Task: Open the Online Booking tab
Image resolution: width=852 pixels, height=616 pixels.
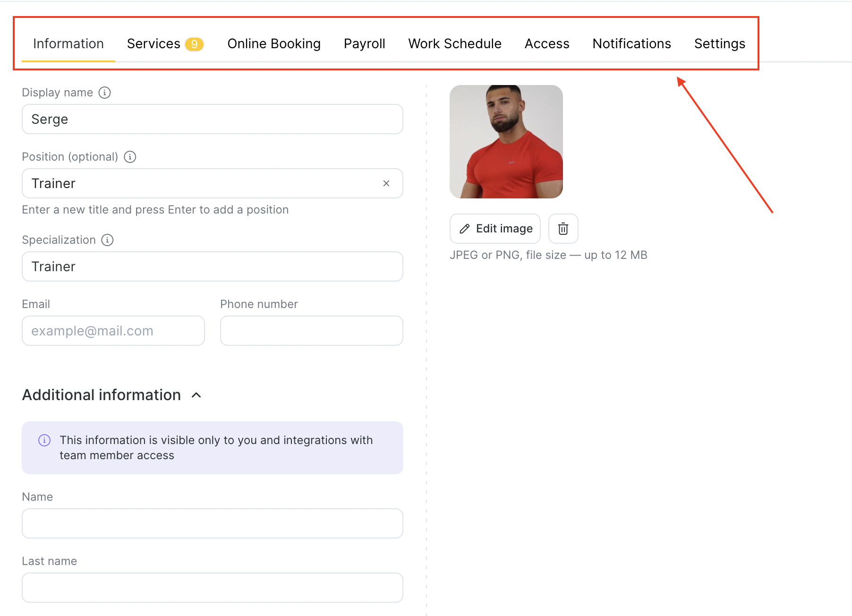Action: click(x=274, y=44)
